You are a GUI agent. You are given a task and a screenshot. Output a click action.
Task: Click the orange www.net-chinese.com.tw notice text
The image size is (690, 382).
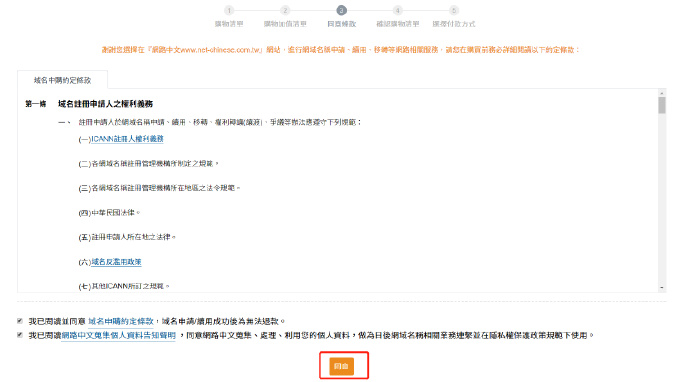pos(341,50)
